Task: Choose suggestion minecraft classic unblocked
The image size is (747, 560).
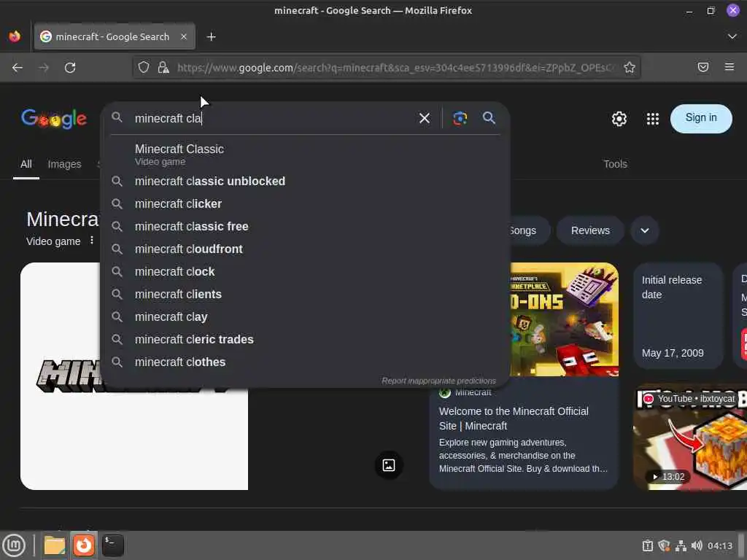Action: (x=305, y=181)
